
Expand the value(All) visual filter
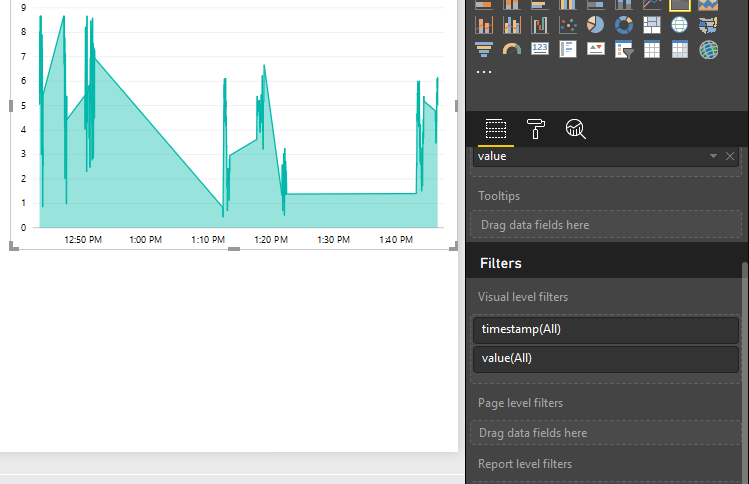606,359
